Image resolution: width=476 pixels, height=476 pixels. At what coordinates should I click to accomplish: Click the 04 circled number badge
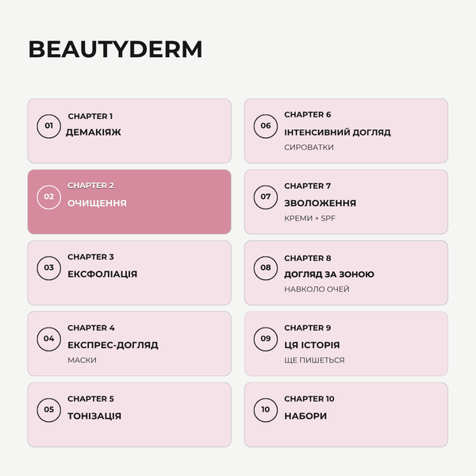[x=49, y=339]
